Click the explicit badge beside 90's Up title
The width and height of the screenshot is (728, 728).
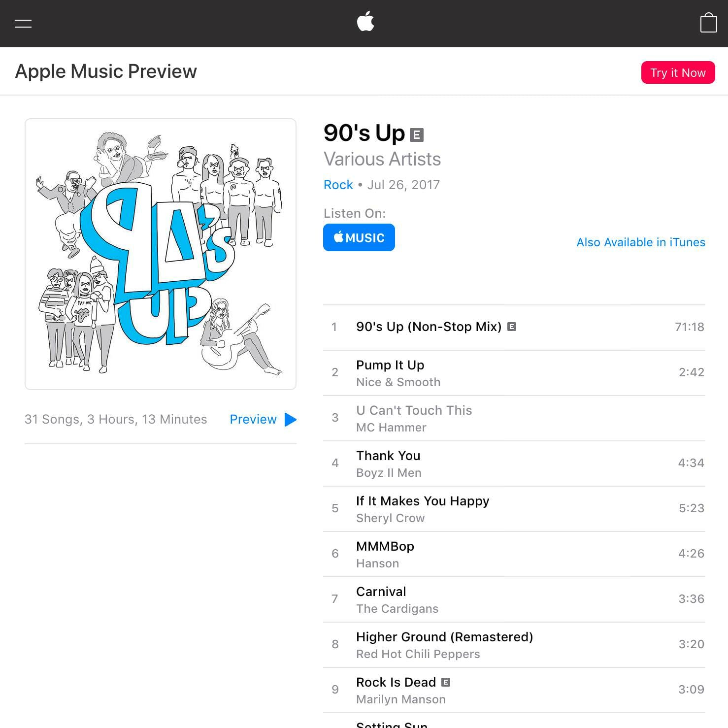[x=417, y=134]
